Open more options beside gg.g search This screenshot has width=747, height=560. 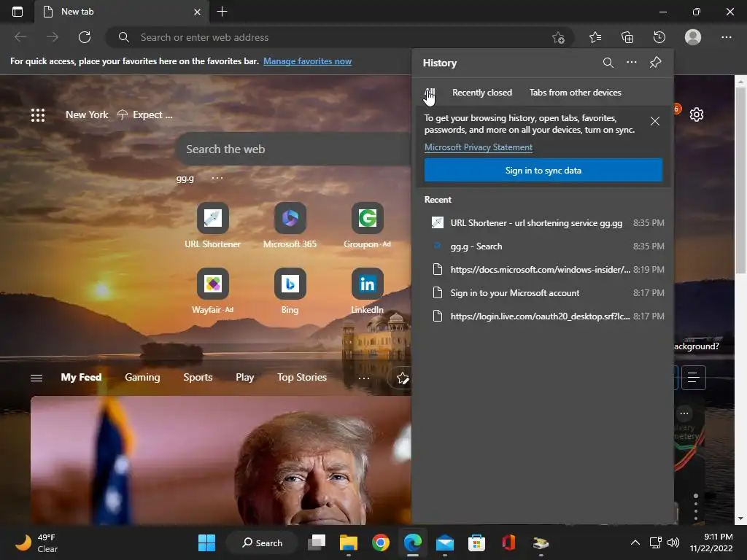click(x=217, y=178)
